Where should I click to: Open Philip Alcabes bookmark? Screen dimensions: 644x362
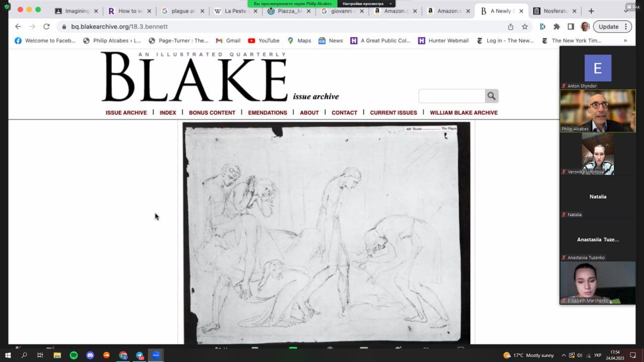tap(112, 41)
